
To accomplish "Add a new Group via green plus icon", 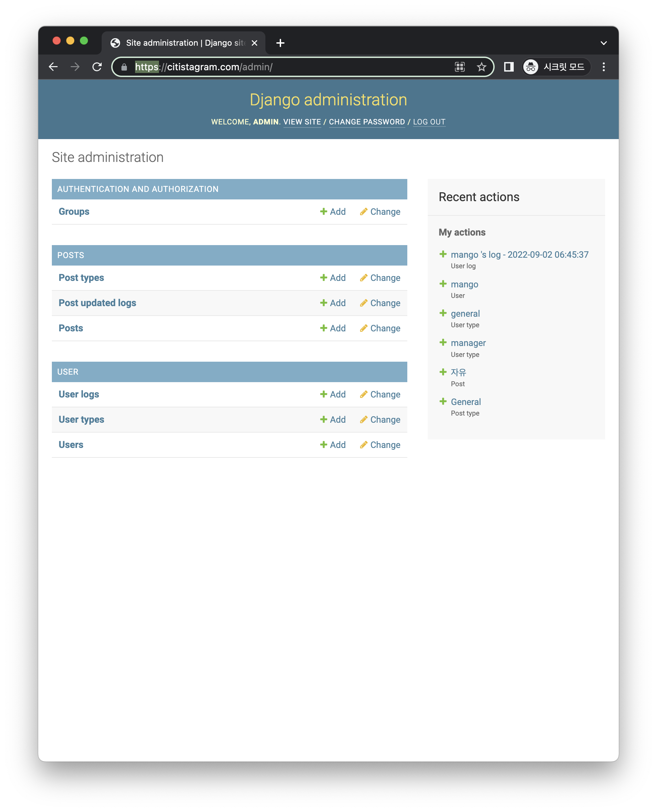I will [324, 212].
